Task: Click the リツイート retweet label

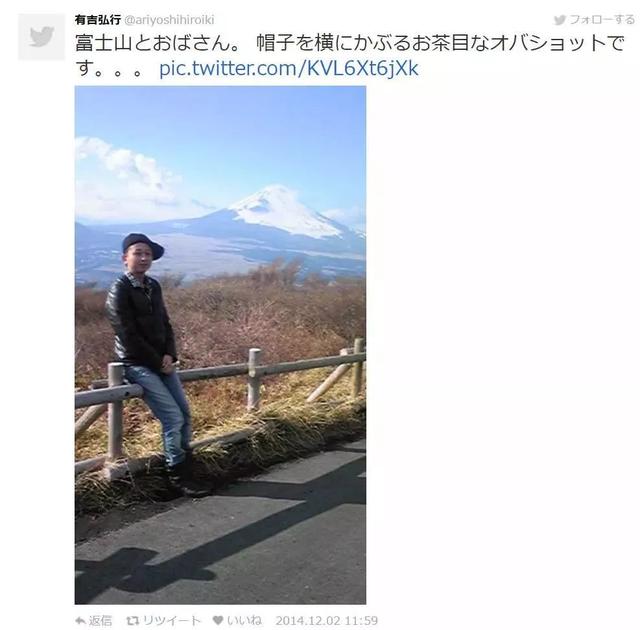Action: point(172,621)
